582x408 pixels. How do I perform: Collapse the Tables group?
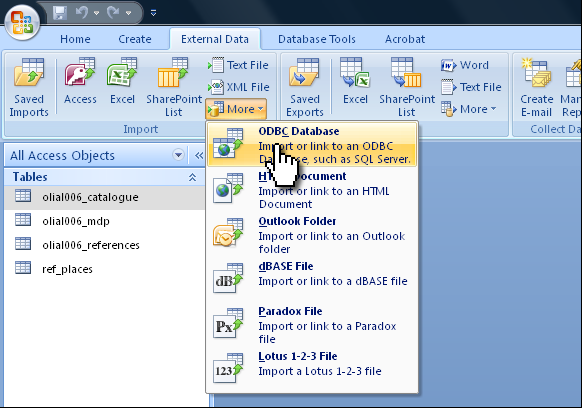(x=192, y=177)
